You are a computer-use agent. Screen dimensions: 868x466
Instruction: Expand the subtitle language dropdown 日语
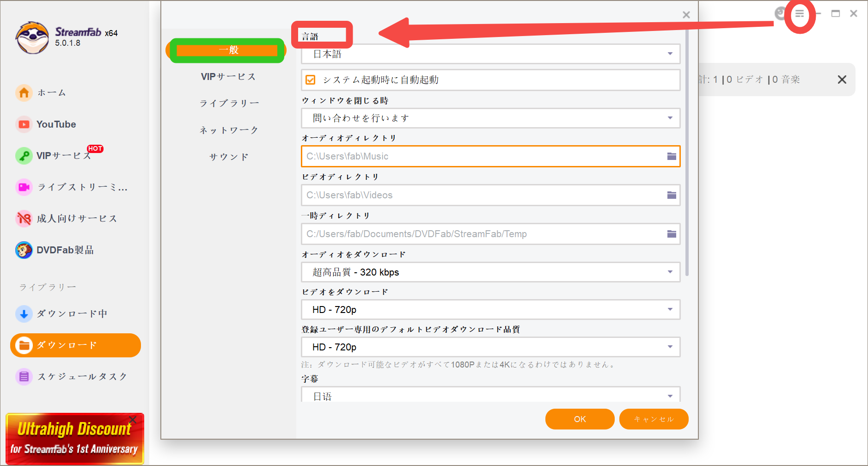491,394
